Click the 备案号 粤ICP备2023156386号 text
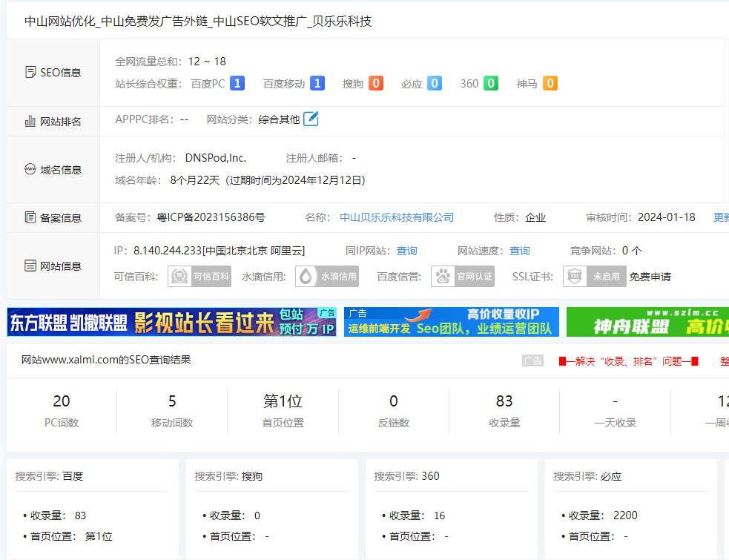 [211, 217]
